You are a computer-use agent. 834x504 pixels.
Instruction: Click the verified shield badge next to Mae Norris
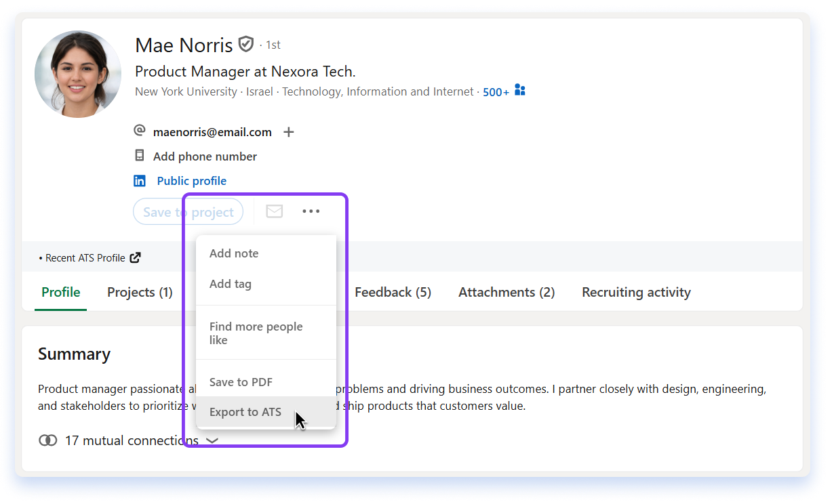point(245,45)
